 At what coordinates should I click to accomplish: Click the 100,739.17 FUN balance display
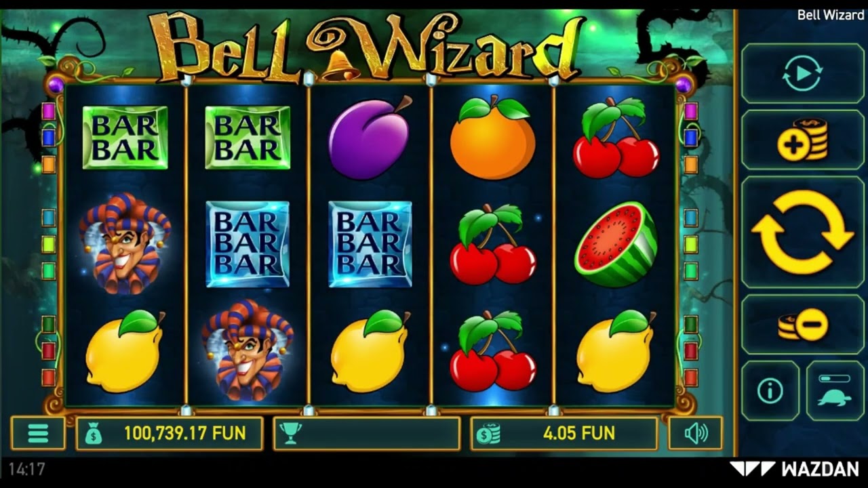pos(169,434)
